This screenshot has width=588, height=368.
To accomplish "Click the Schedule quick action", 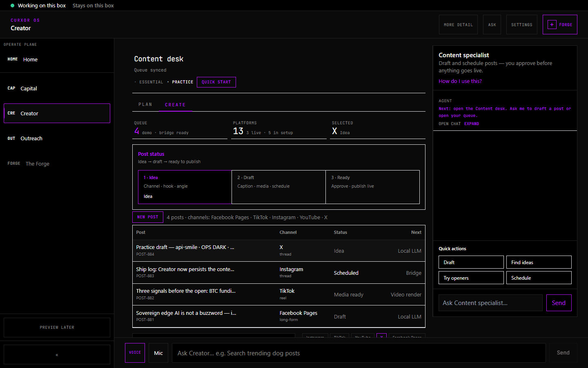I will click(x=539, y=278).
